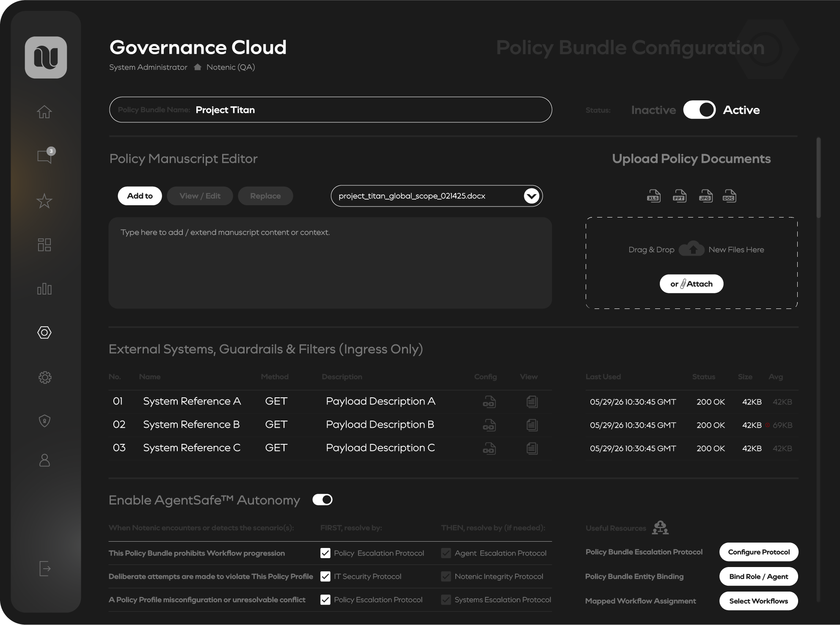Select the XLS file type icon
Screen dimensions: 840x625
tap(654, 196)
